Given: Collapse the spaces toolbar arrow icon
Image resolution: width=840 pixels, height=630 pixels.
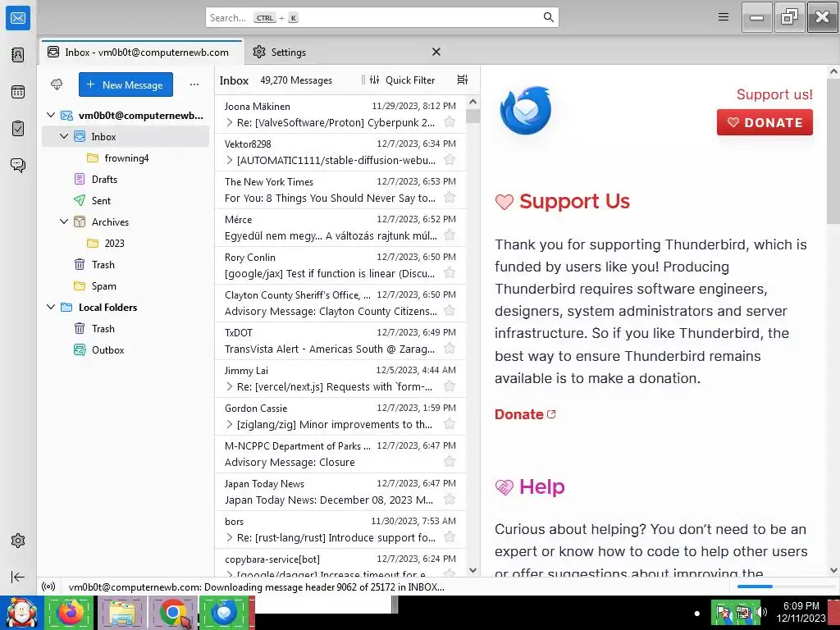Looking at the screenshot, I should 18,577.
